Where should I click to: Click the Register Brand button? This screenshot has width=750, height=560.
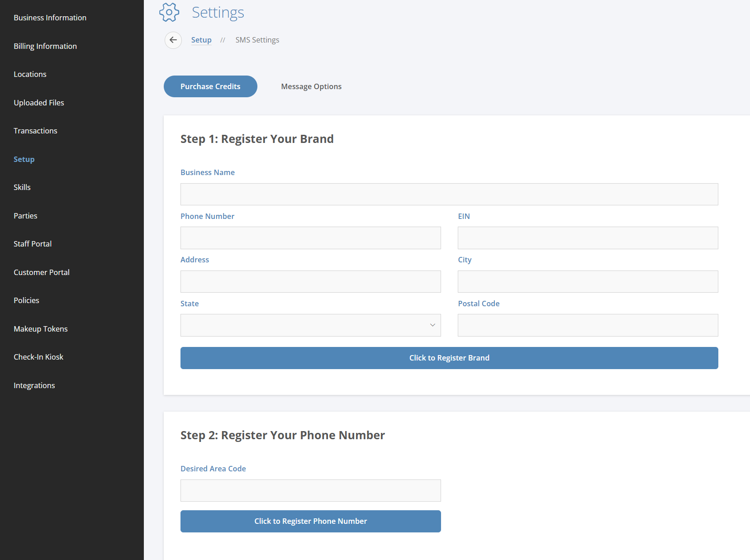pos(449,358)
